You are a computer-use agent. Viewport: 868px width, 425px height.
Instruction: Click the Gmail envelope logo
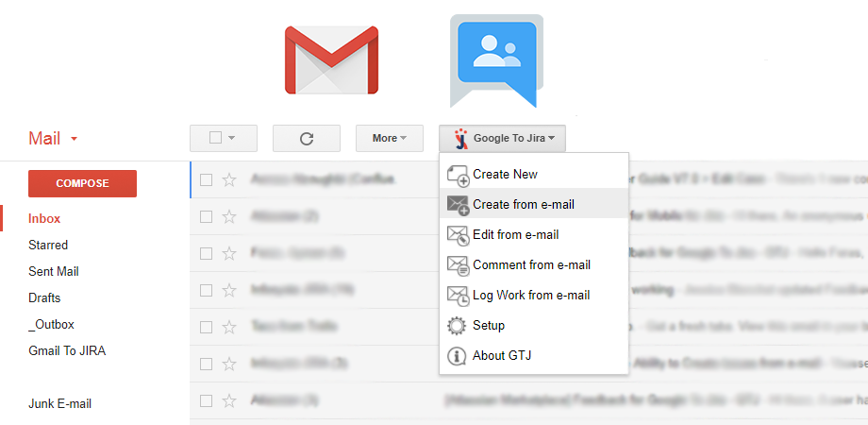[x=331, y=62]
